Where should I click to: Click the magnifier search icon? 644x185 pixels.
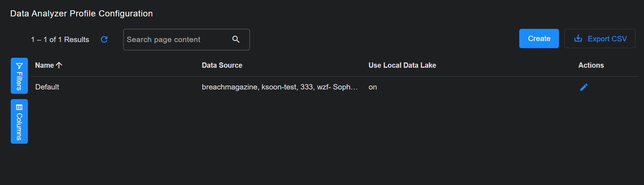click(236, 39)
